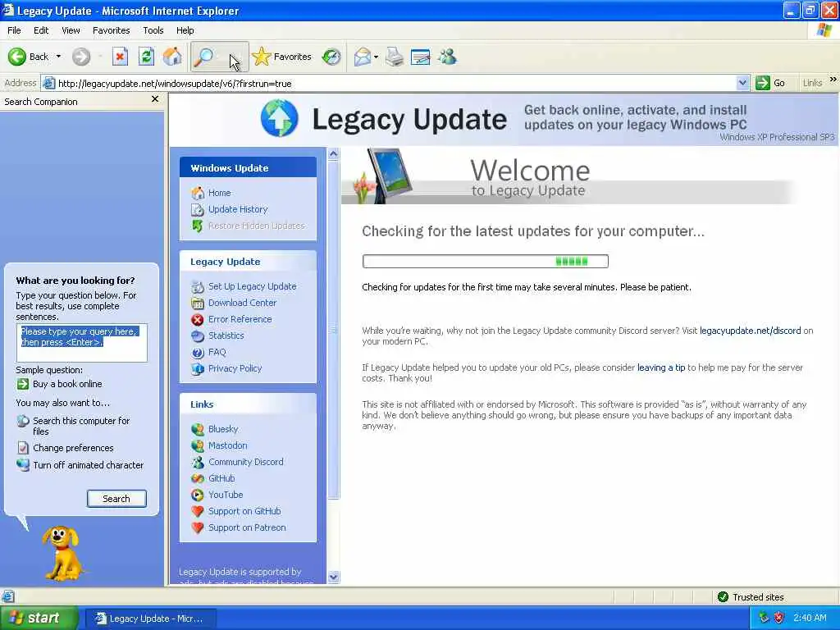Screen dimensions: 840x630
Task: Open the Error Reference link
Action: (x=231, y=319)
